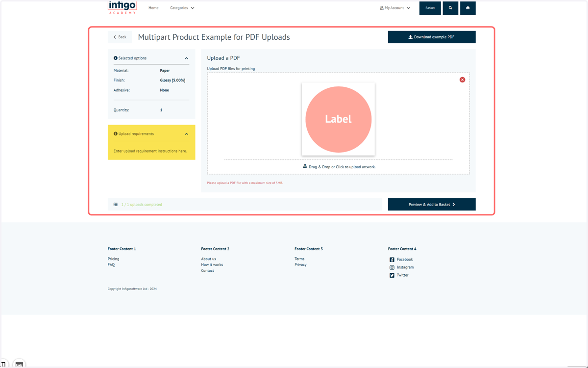The image size is (588, 368).
Task: Click the Pricing footer link
Action: pyautogui.click(x=113, y=259)
